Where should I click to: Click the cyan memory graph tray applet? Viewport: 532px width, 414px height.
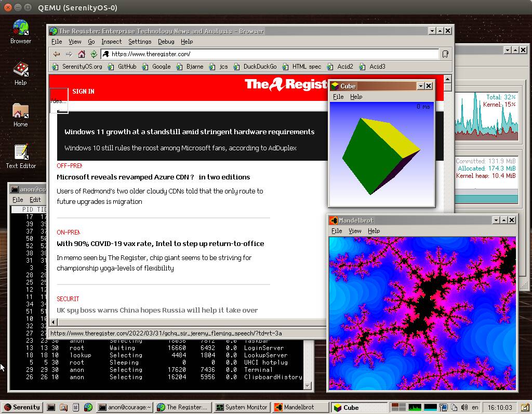430,407
